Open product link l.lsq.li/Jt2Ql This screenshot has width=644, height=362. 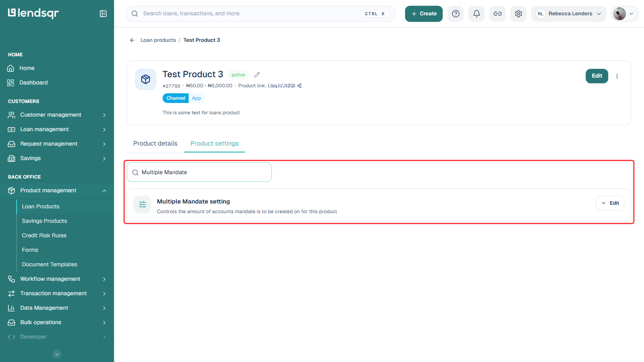[282, 86]
